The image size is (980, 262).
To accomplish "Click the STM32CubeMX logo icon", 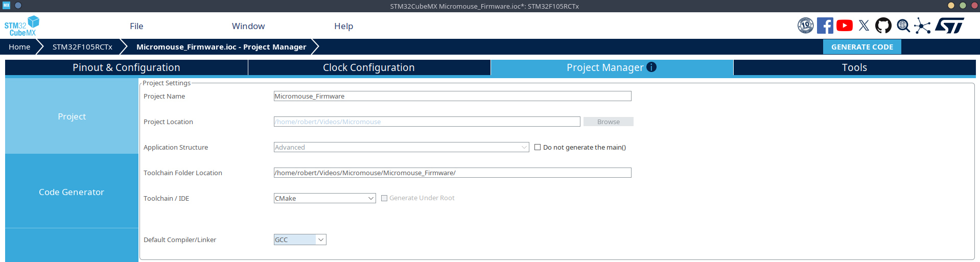I will pyautogui.click(x=22, y=26).
